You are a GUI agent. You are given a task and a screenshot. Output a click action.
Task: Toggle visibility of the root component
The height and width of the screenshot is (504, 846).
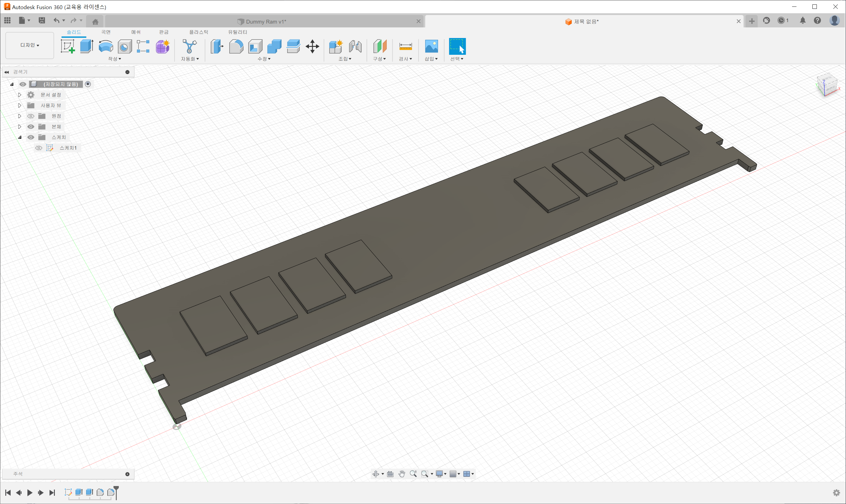(23, 84)
